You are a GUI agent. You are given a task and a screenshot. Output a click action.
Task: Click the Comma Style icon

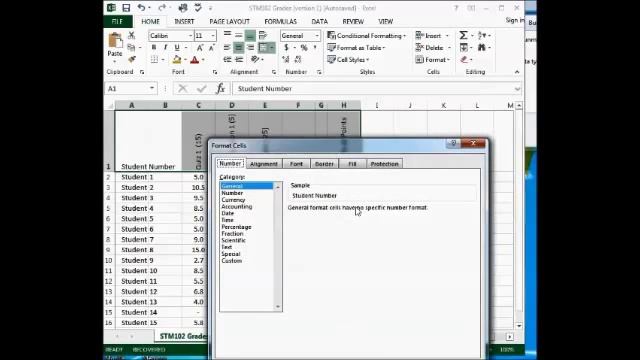315,48
